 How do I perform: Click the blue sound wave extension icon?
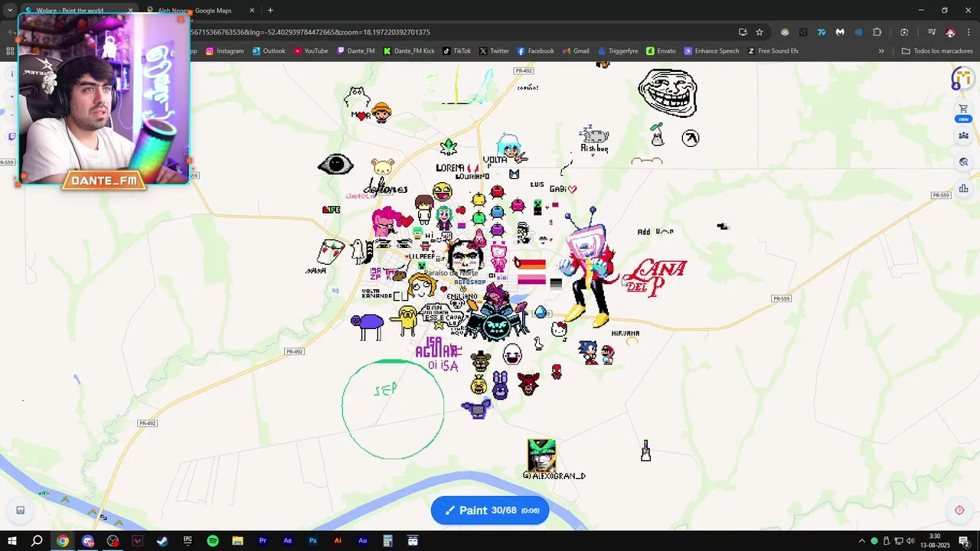pyautogui.click(x=858, y=32)
